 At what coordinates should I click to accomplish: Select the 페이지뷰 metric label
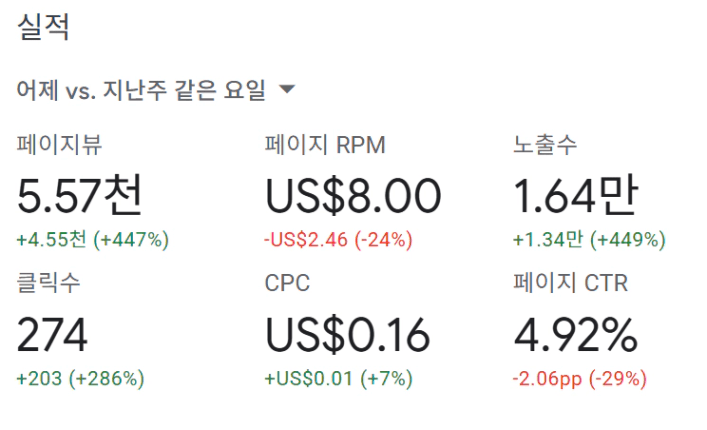tap(59, 145)
